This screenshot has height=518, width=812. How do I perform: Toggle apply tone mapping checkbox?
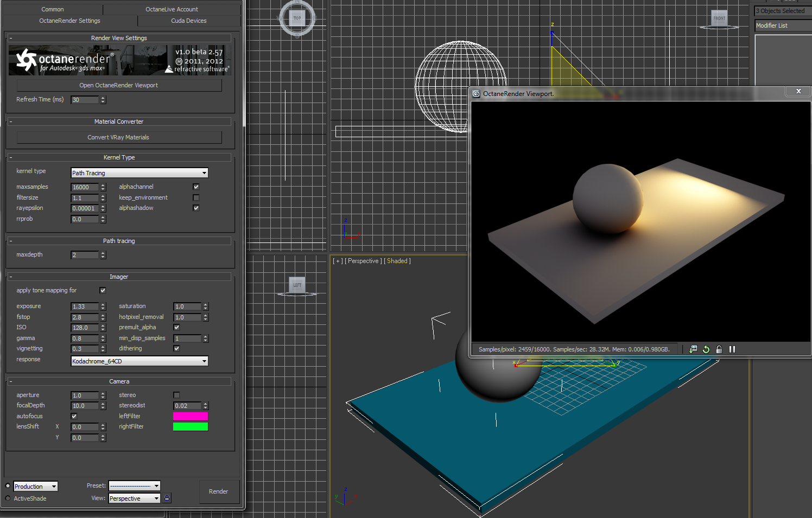(x=103, y=290)
